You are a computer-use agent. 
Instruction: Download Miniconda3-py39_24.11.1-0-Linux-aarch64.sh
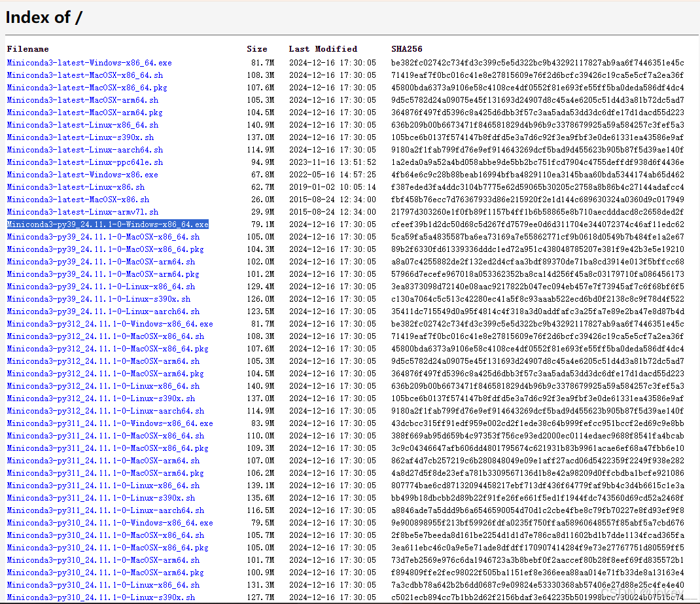coord(103,311)
